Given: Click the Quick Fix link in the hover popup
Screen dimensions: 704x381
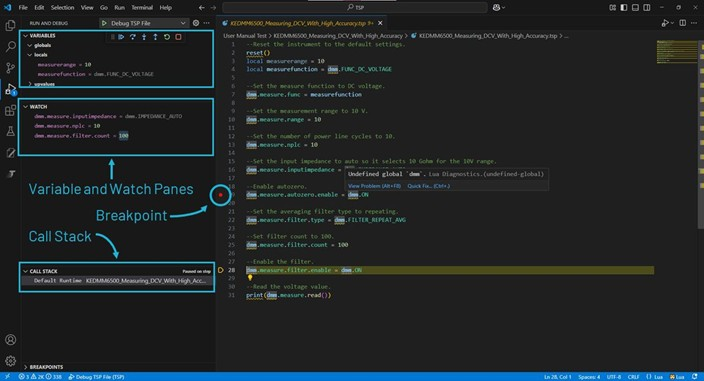Looking at the screenshot, I should (428, 186).
